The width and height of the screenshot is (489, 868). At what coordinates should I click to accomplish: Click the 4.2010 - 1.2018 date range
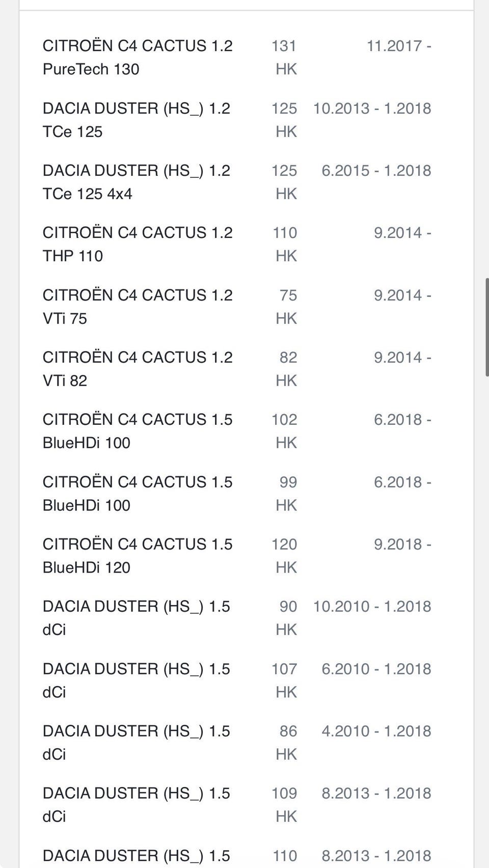[x=376, y=731]
